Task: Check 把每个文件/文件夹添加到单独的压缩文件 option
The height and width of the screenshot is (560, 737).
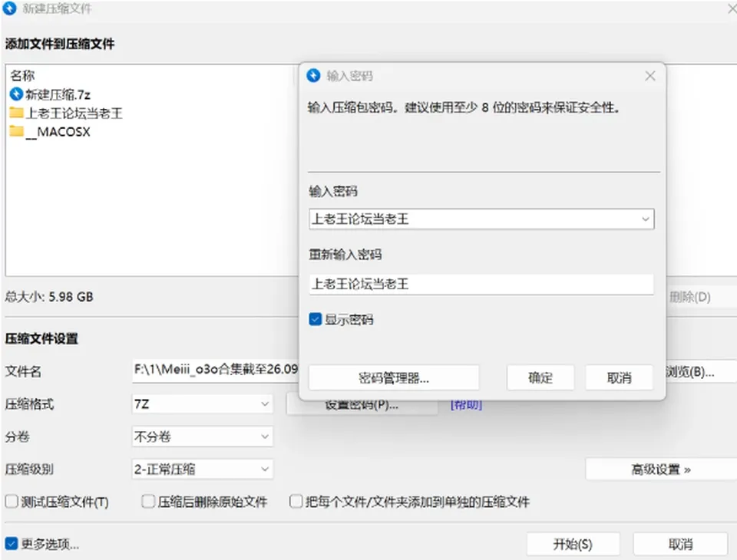Action: 296,501
